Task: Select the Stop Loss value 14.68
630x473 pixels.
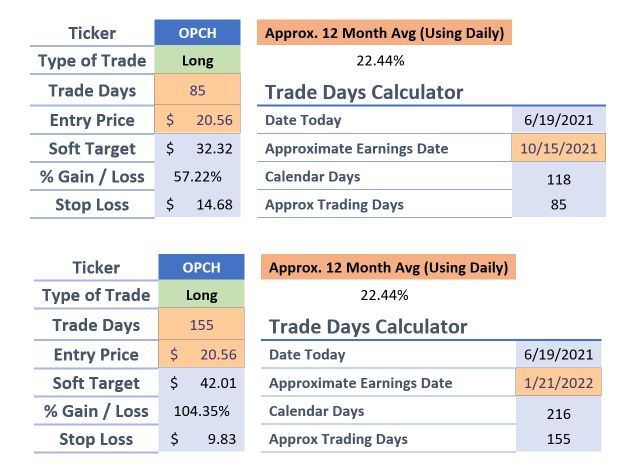Action: pos(197,205)
